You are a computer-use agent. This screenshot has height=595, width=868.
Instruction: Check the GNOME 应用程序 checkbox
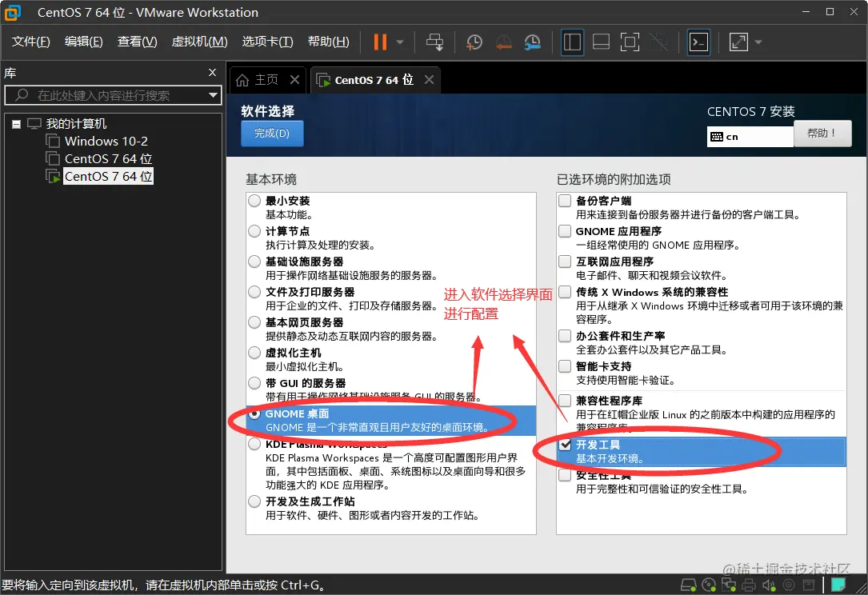(565, 231)
